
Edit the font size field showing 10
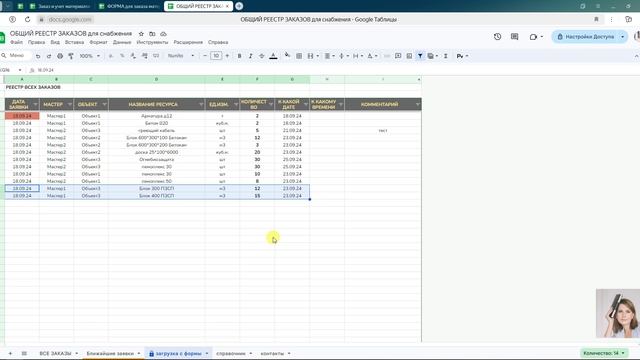point(216,56)
